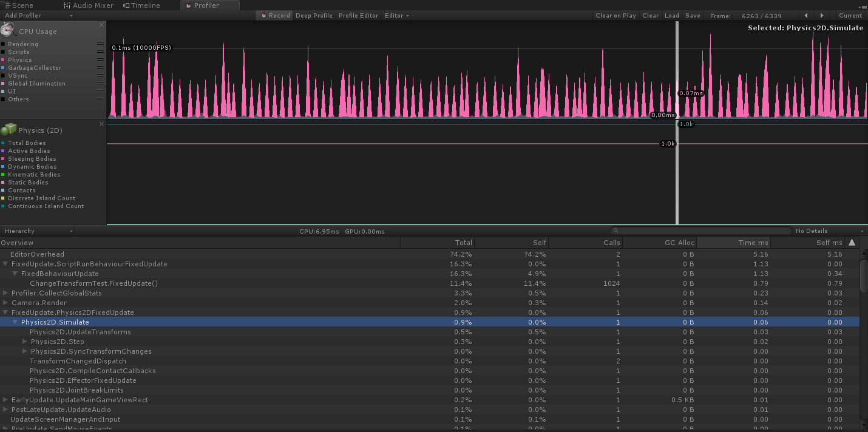Open the Profiler panel options menu icon

click(863, 6)
